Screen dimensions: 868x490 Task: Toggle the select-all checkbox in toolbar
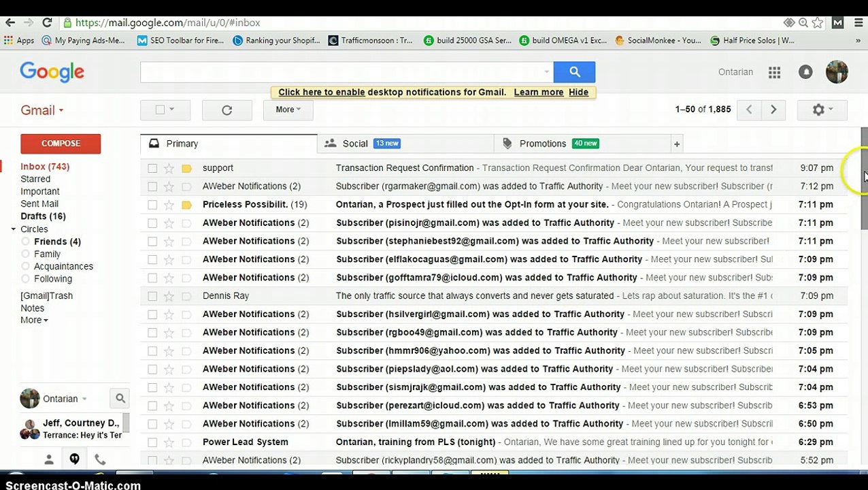coord(160,110)
